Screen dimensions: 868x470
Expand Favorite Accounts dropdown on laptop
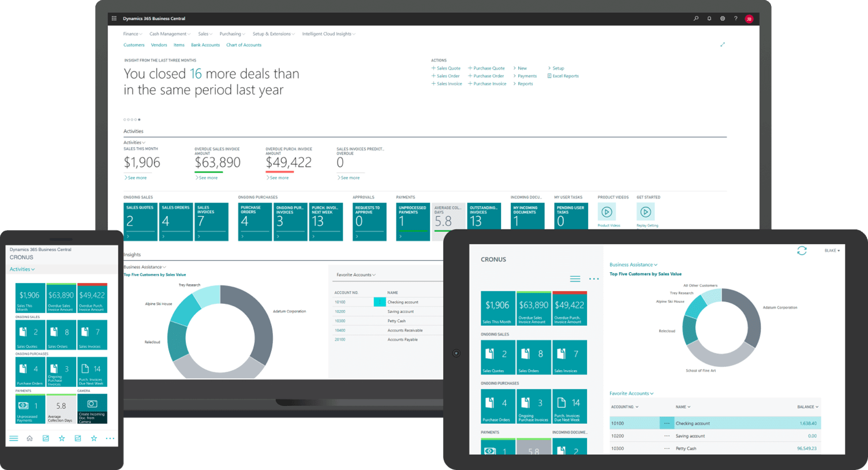click(356, 275)
